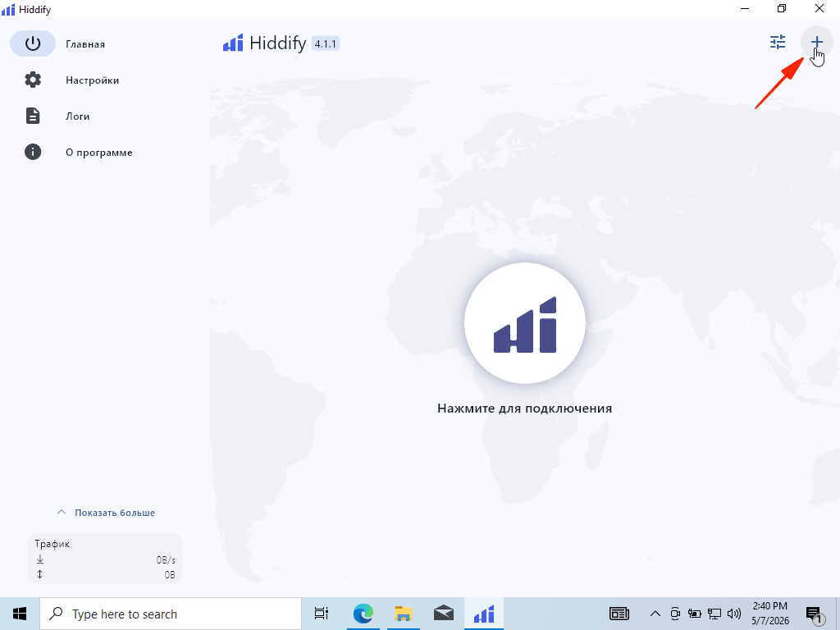Open the Логи document icon
Screen dimensions: 840x630
(x=33, y=116)
